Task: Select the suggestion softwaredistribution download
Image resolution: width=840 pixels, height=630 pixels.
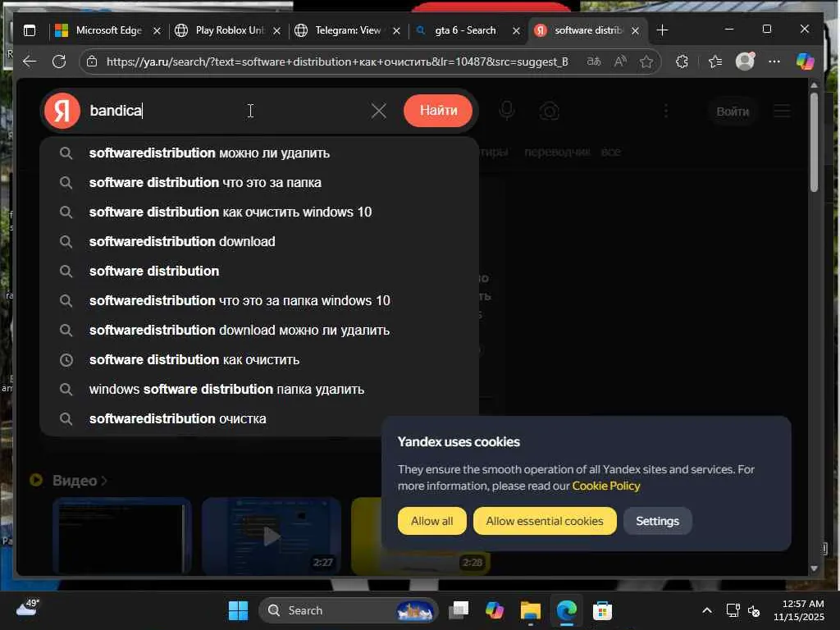Action: 259,242
